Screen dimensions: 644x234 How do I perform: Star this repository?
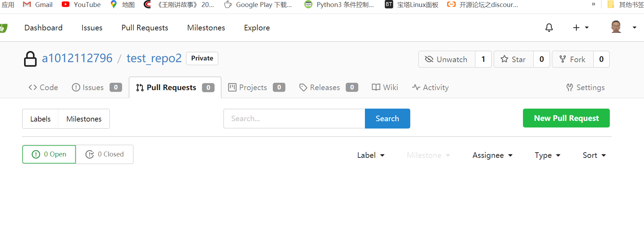pyautogui.click(x=514, y=59)
